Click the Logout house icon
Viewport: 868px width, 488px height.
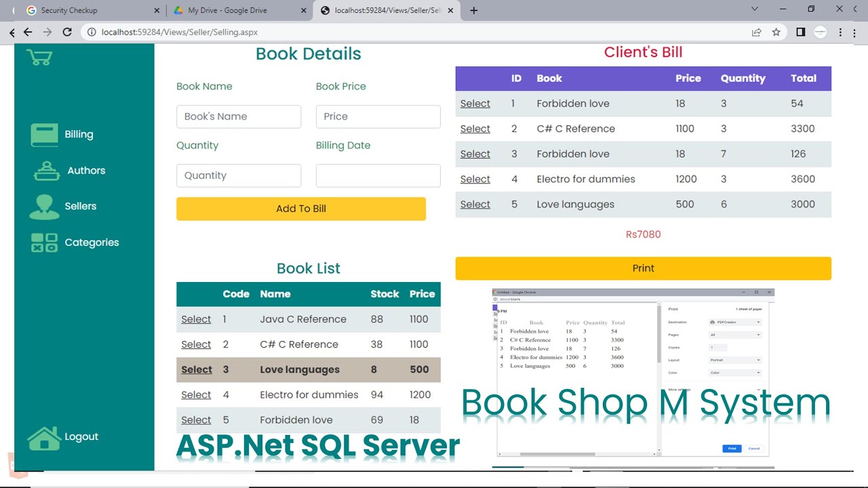tap(44, 438)
